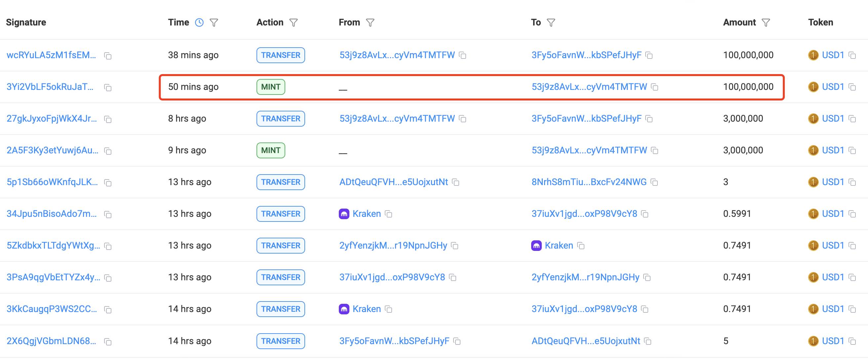This screenshot has width=868, height=359.
Task: Click TRANSFER badge in 8 hrs ago row
Action: (x=281, y=119)
